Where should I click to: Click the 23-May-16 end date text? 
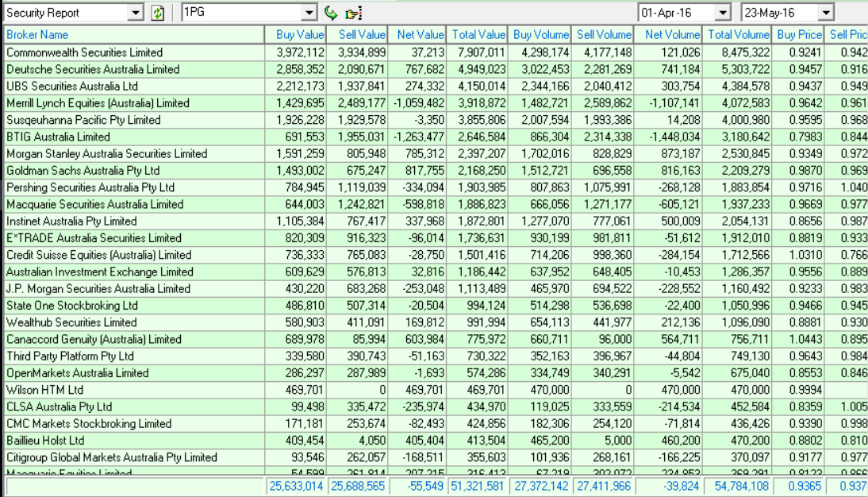(x=770, y=13)
